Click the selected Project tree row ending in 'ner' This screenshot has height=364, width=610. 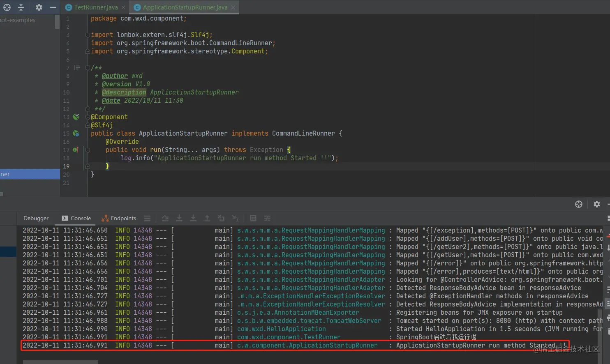(x=30, y=174)
